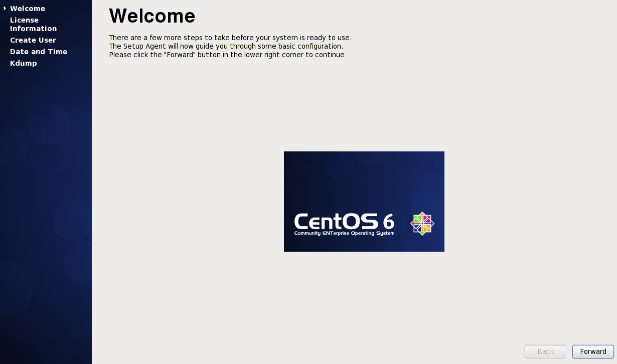
Task: Click the CentOS 6 banner image
Action: click(x=364, y=202)
